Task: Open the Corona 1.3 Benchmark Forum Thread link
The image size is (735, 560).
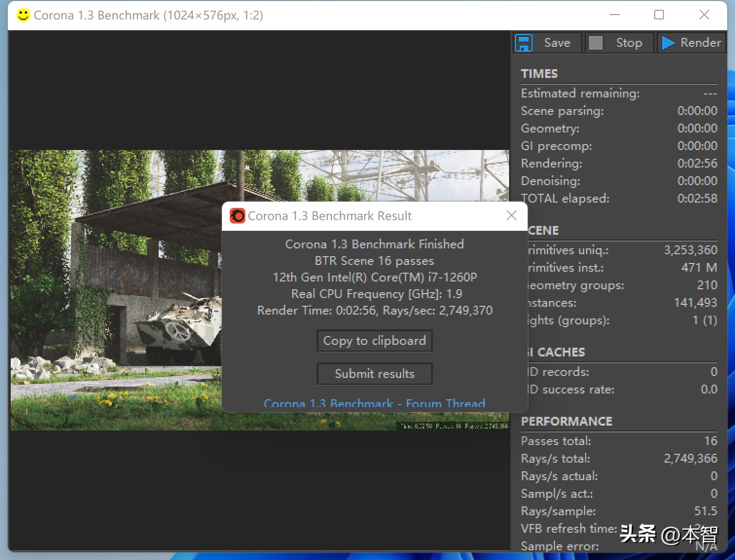Action: pyautogui.click(x=374, y=404)
